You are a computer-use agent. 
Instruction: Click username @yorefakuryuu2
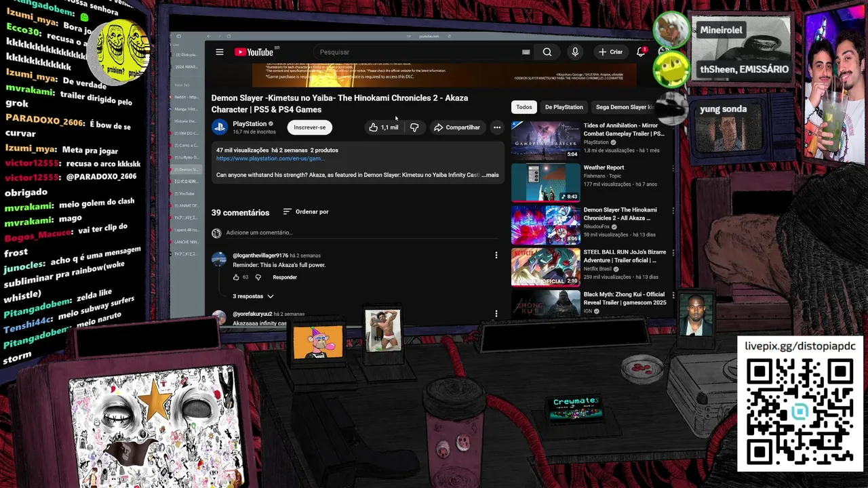(252, 314)
